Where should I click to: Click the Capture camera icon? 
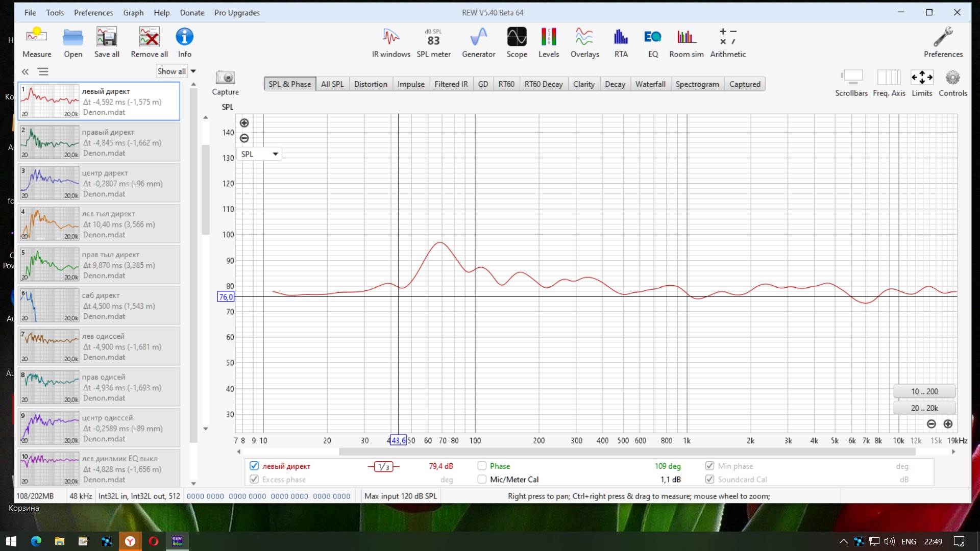(225, 78)
